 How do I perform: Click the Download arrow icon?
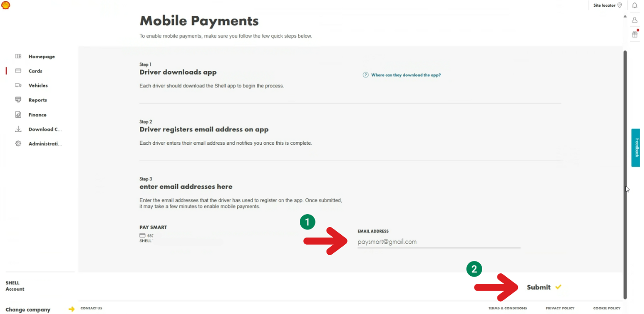19,129
